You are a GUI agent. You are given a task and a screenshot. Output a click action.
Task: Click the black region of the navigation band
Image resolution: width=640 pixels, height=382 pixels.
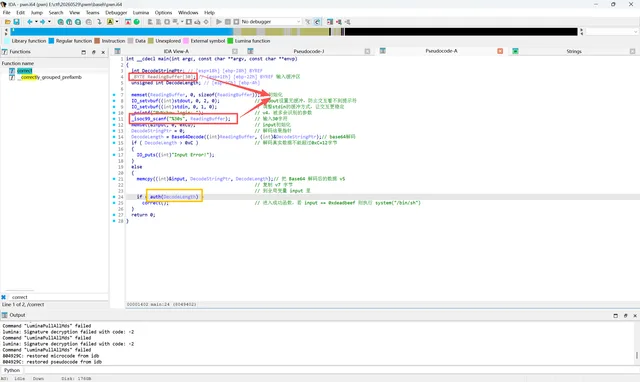click(x=461, y=31)
